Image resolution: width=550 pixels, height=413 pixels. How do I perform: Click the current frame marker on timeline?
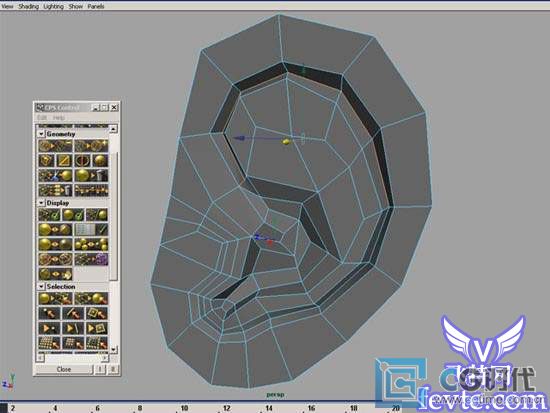click(4, 408)
